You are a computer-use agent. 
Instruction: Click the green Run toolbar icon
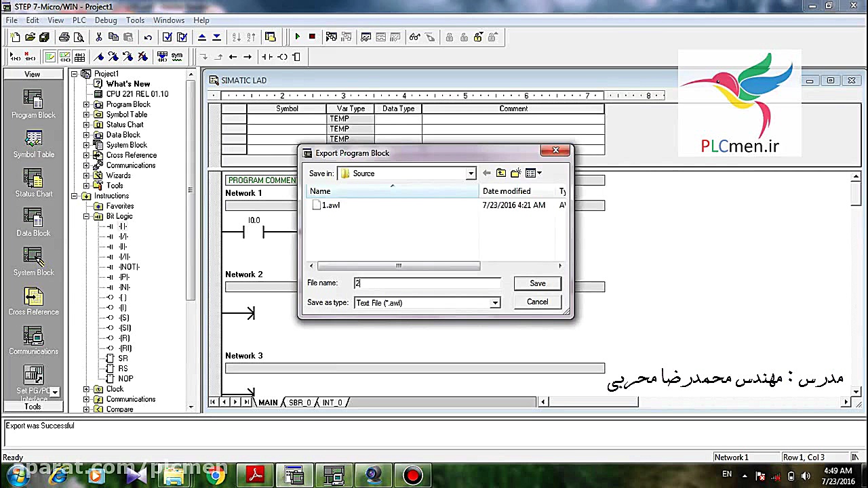tap(297, 37)
